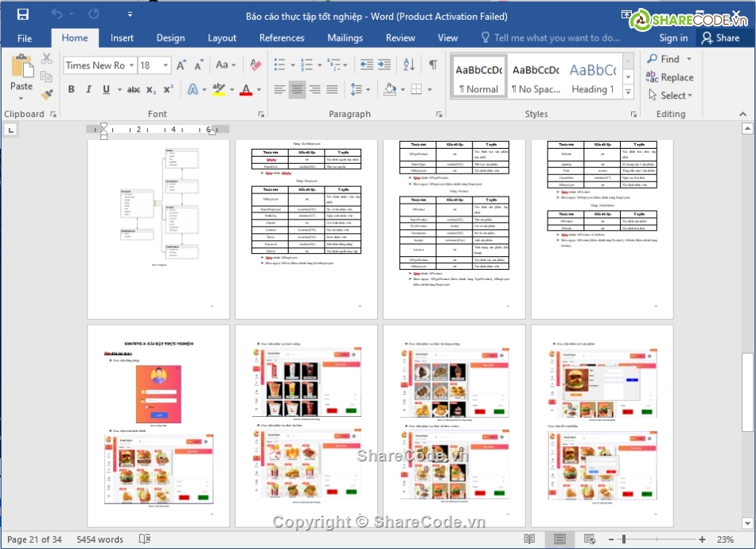The image size is (756, 549).
Task: Switch to the References tab
Action: coord(282,38)
